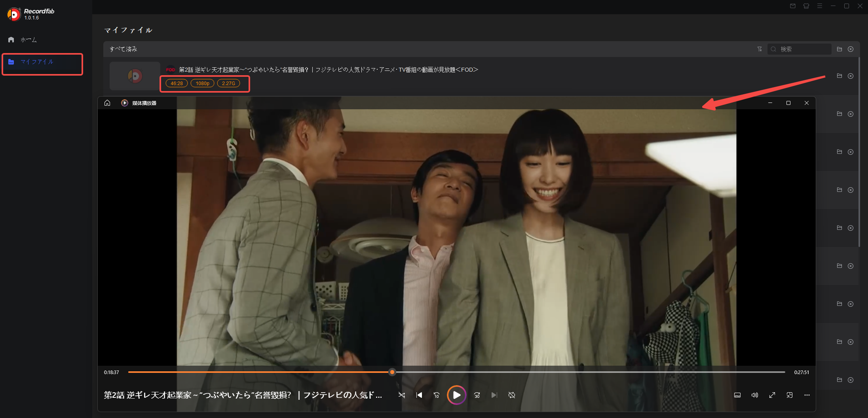Click the 1080p resolution badge
The image size is (868, 418).
(x=202, y=83)
